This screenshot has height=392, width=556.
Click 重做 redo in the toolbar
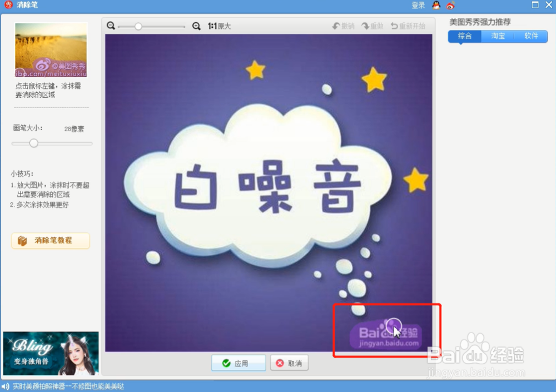[x=373, y=26]
